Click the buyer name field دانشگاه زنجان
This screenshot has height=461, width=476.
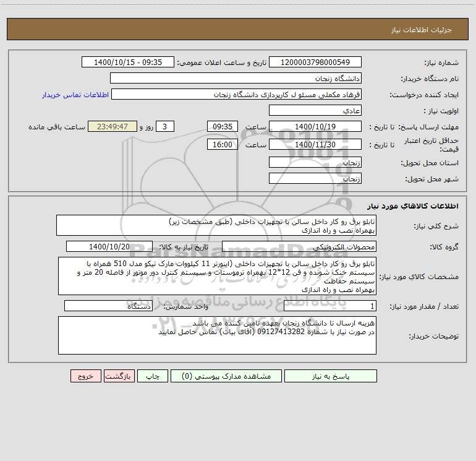click(x=236, y=78)
